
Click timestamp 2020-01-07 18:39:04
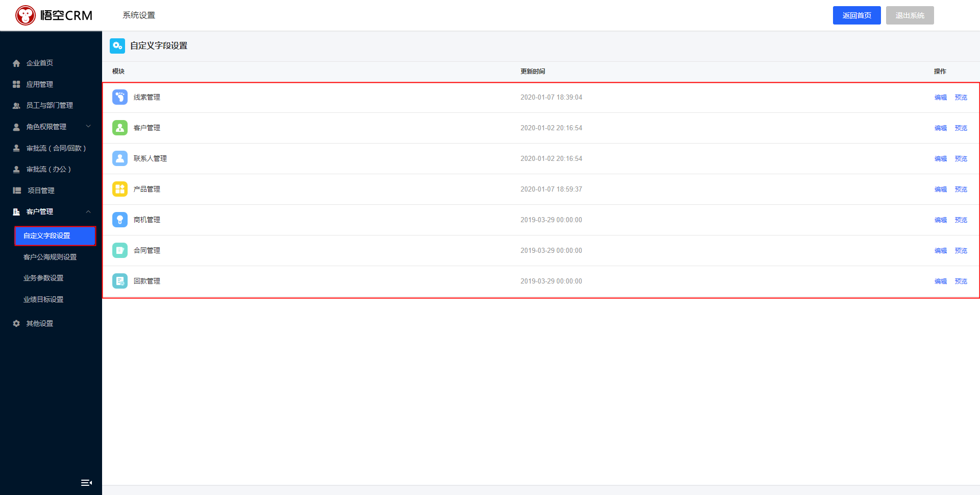coord(551,97)
